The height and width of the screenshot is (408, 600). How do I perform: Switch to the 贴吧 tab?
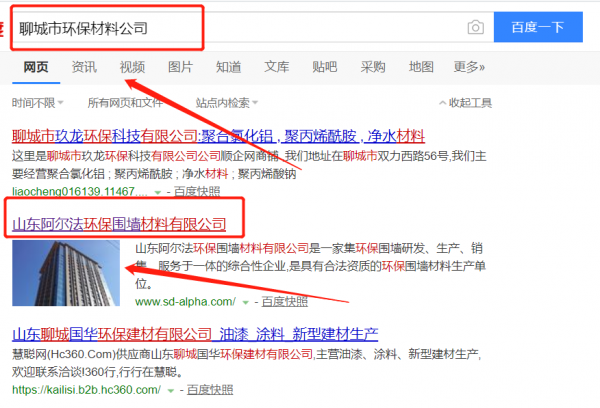[x=324, y=67]
